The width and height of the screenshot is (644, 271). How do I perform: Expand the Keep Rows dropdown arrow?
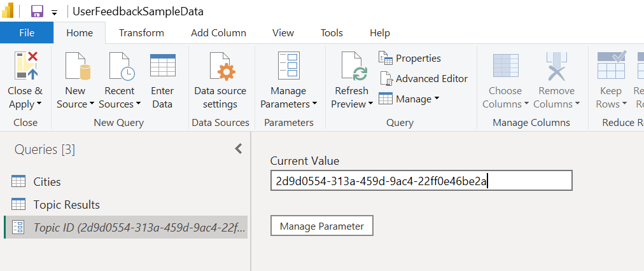624,104
